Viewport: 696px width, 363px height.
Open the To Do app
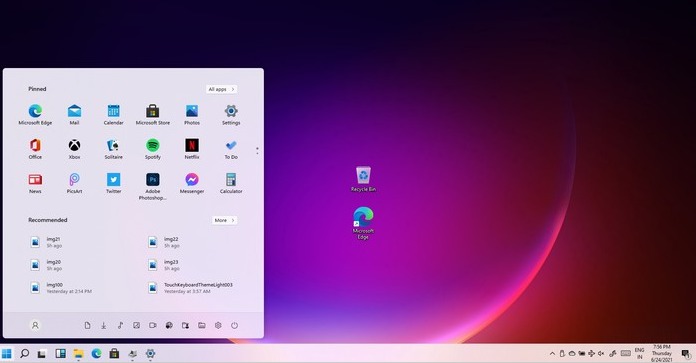(231, 149)
